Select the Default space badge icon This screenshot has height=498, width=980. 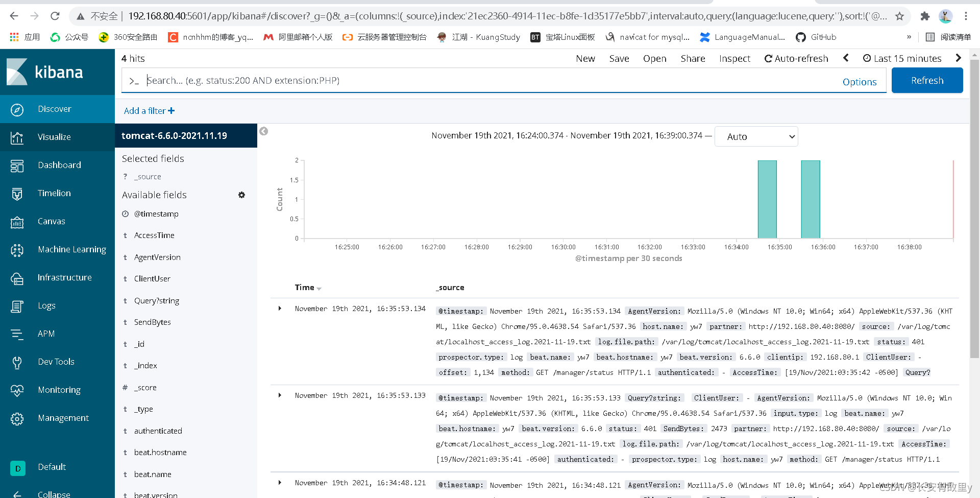[x=18, y=468]
